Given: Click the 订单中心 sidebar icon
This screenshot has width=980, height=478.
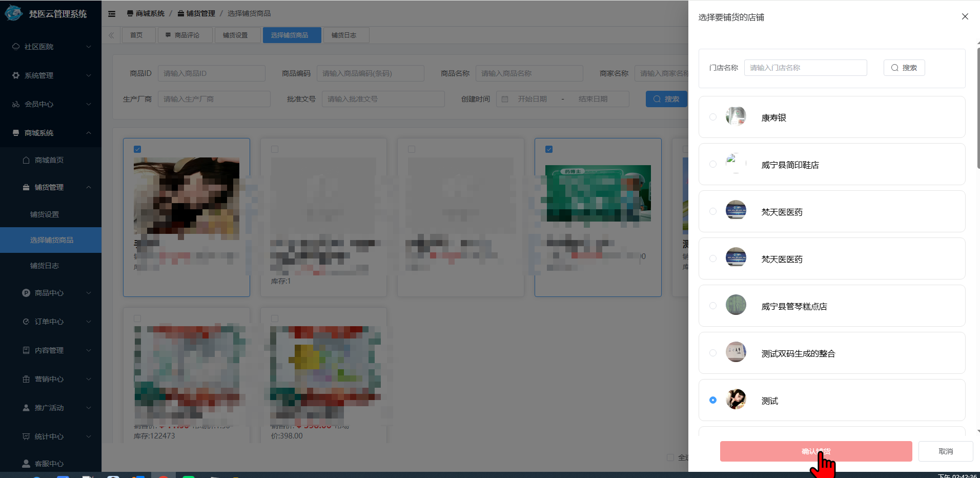Looking at the screenshot, I should click(26, 322).
